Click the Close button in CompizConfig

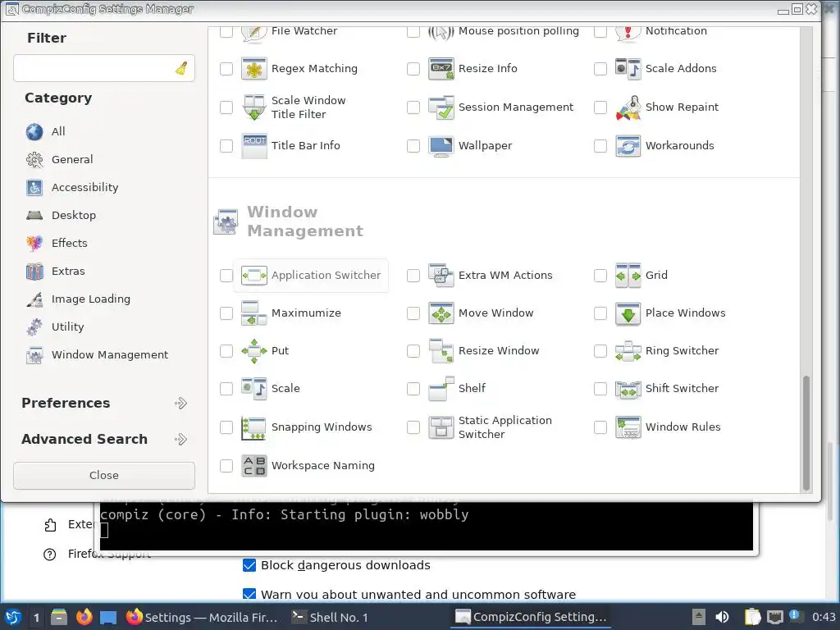coord(104,476)
